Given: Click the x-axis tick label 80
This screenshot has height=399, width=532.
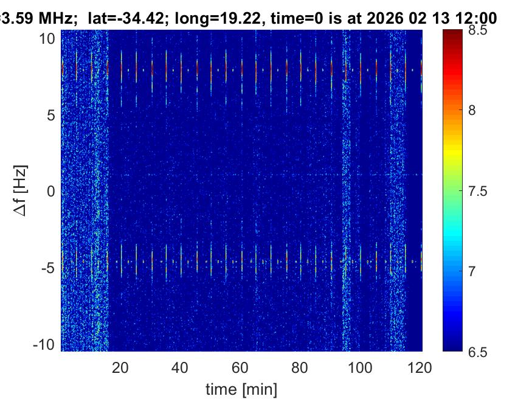Looking at the screenshot, I should point(301,367).
